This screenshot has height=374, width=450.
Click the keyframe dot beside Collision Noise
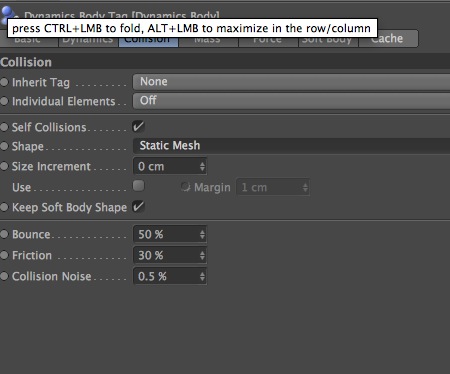pos(4,276)
